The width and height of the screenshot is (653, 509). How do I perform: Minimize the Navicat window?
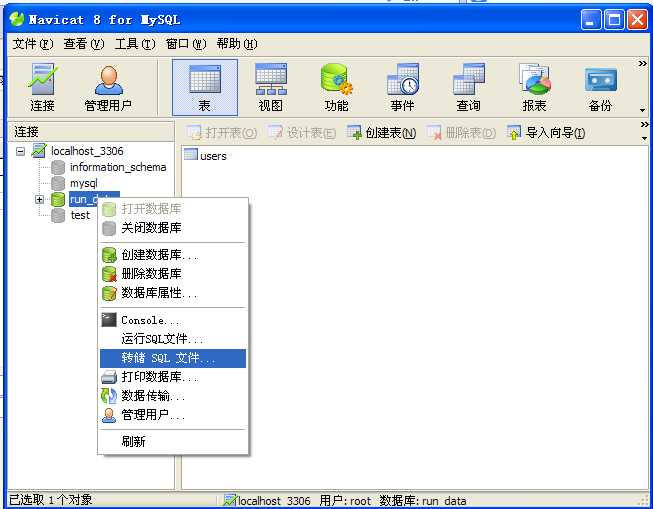coord(591,20)
